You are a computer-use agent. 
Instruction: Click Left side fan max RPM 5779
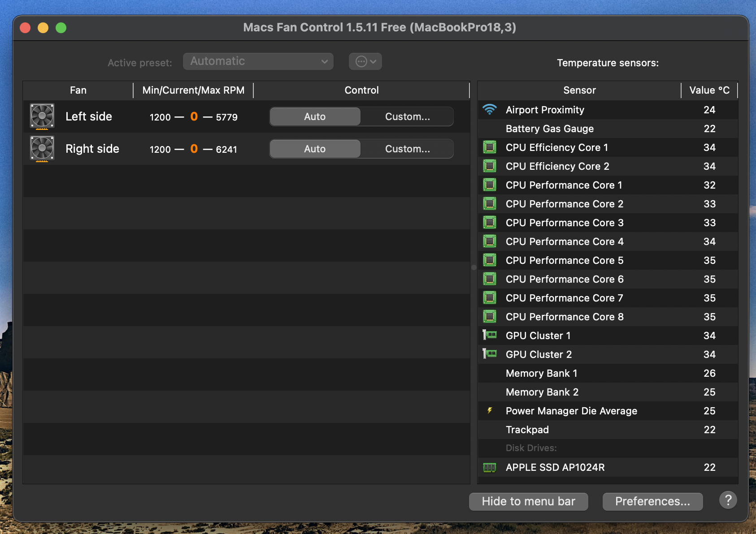click(227, 117)
